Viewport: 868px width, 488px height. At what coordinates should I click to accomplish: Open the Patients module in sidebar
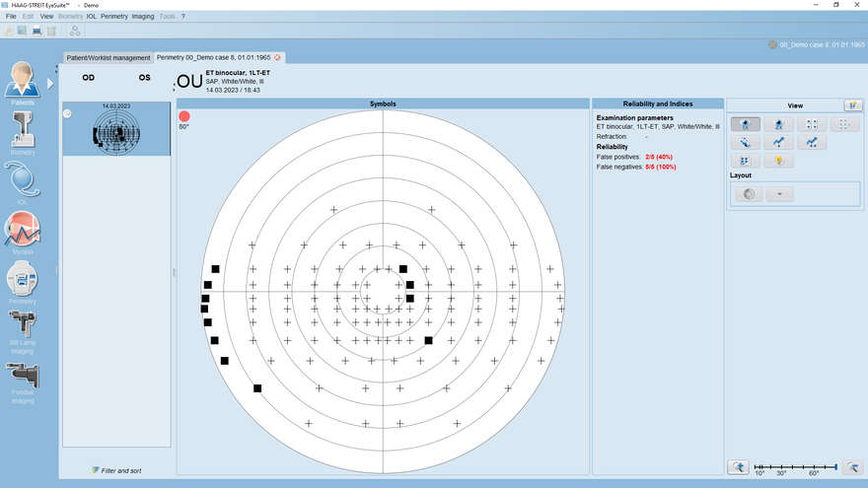[23, 82]
